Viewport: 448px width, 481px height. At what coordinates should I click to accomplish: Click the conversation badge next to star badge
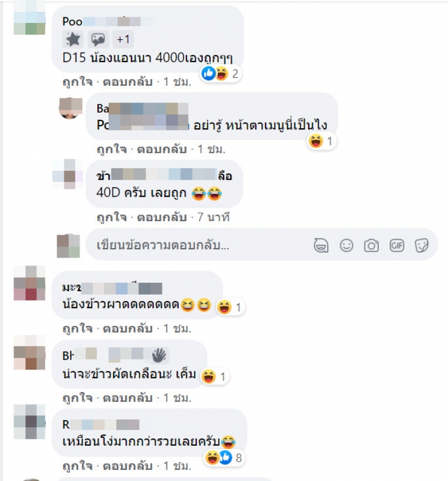[x=98, y=39]
